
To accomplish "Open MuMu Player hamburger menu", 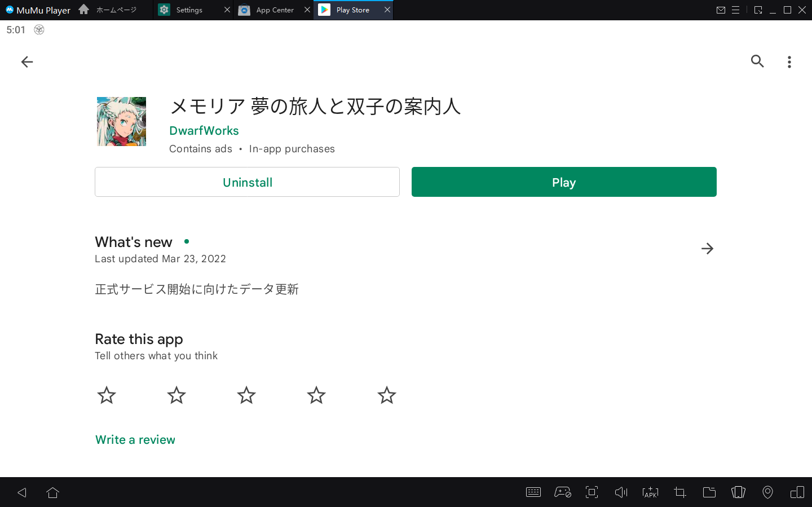I will pyautogui.click(x=735, y=10).
